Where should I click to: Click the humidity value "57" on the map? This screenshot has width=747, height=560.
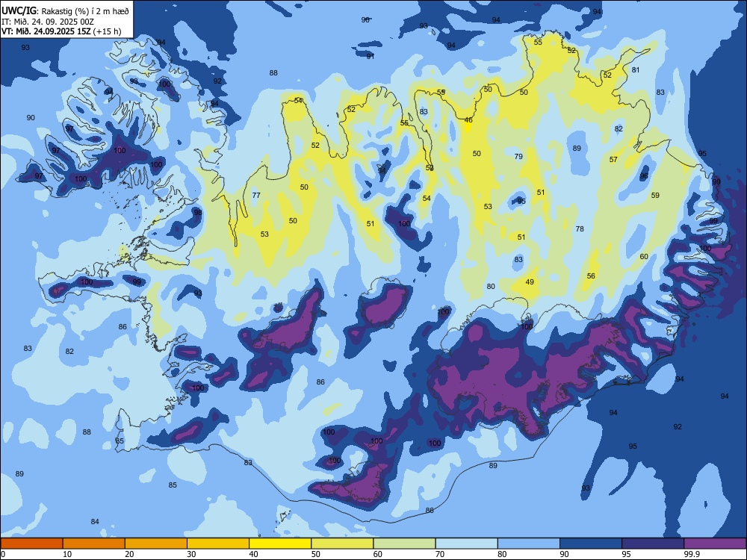click(613, 160)
